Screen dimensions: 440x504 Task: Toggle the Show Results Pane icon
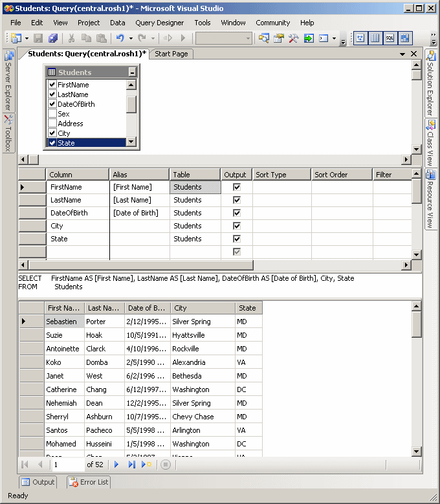(x=405, y=38)
